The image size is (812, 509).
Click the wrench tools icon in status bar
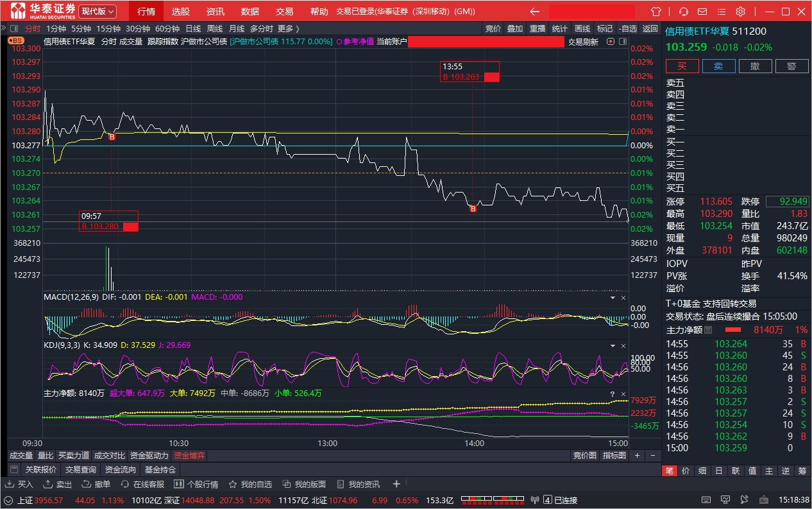744,500
